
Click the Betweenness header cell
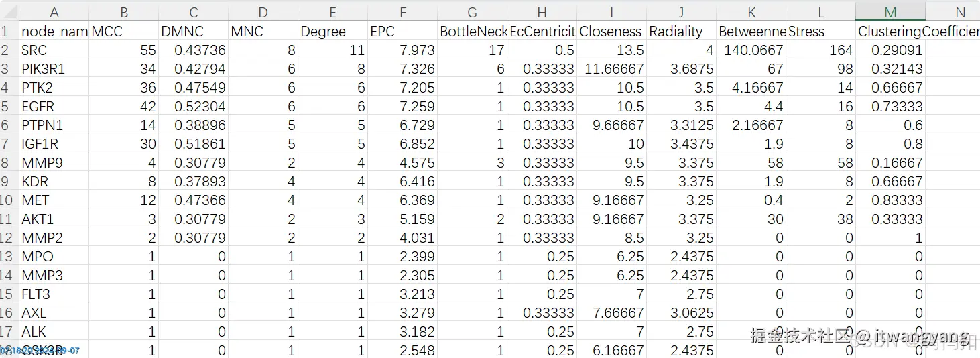coord(751,32)
